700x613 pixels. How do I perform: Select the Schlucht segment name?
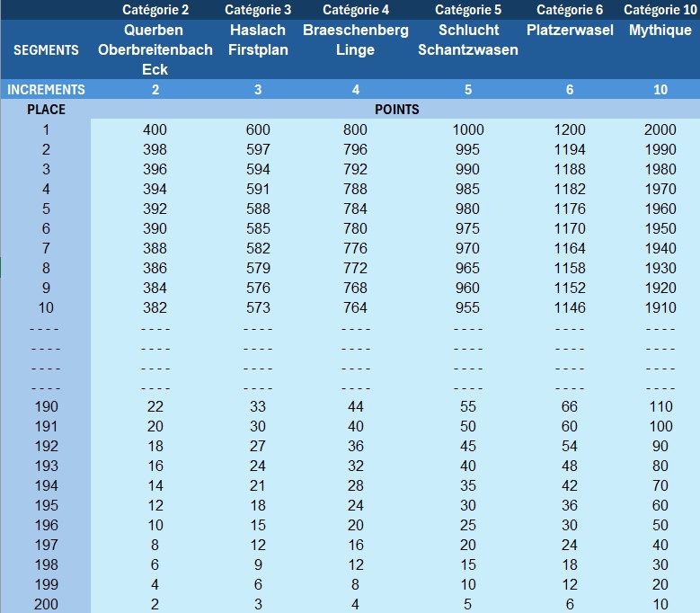(x=469, y=30)
